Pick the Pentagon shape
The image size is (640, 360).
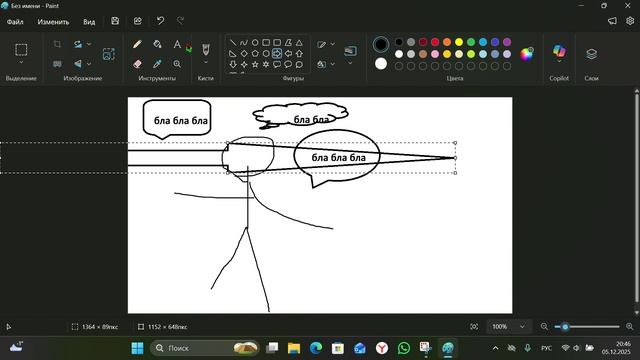(255, 53)
